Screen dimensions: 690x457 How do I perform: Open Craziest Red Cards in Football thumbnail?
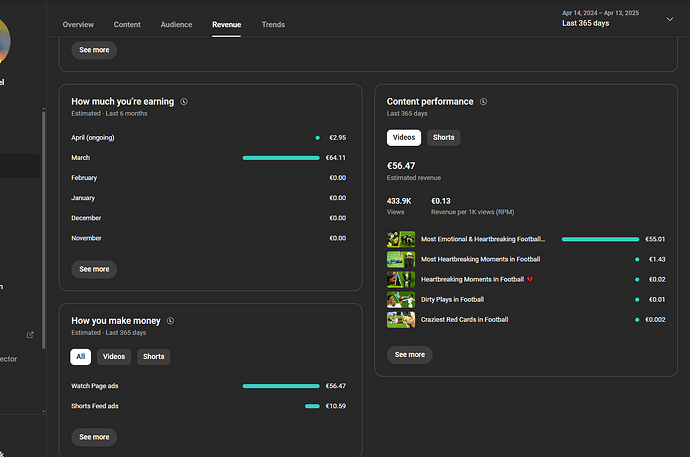tap(401, 320)
